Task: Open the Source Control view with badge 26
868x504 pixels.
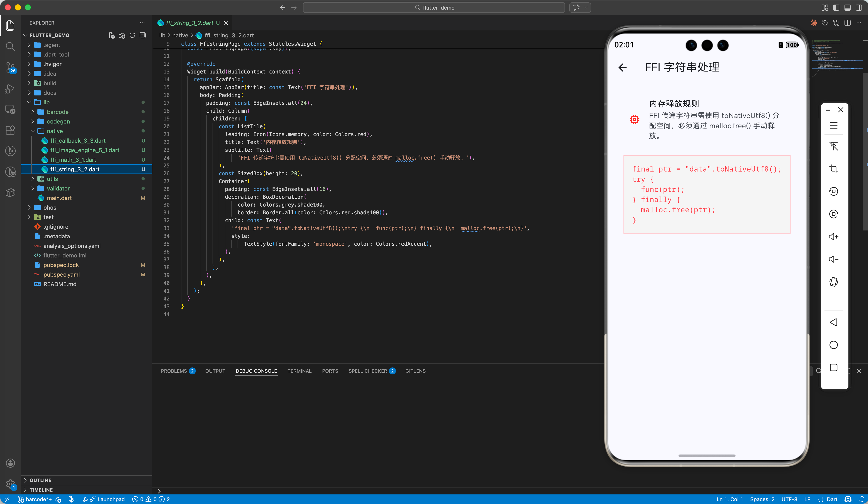Action: point(10,67)
